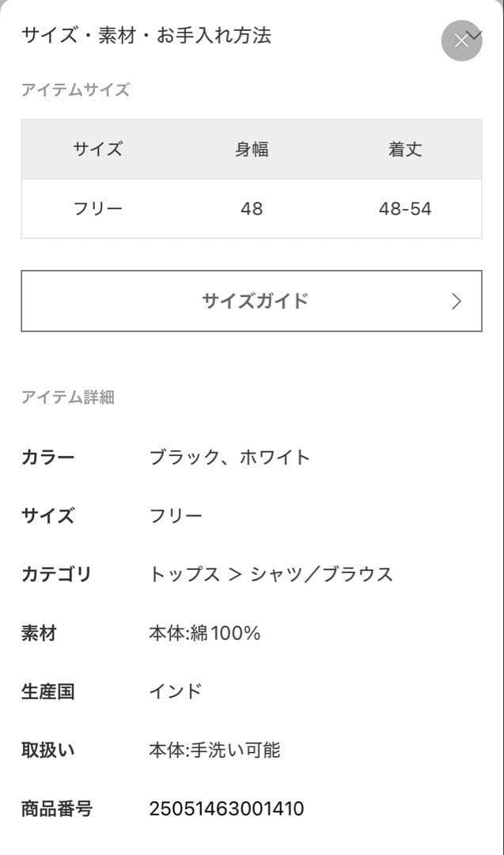Click the アイテム詳細 section heading

click(x=69, y=397)
